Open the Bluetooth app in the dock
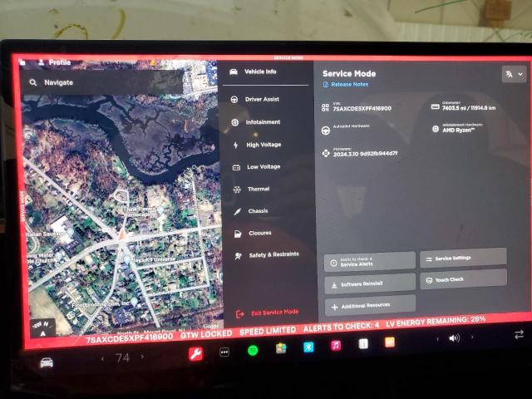 (308, 347)
